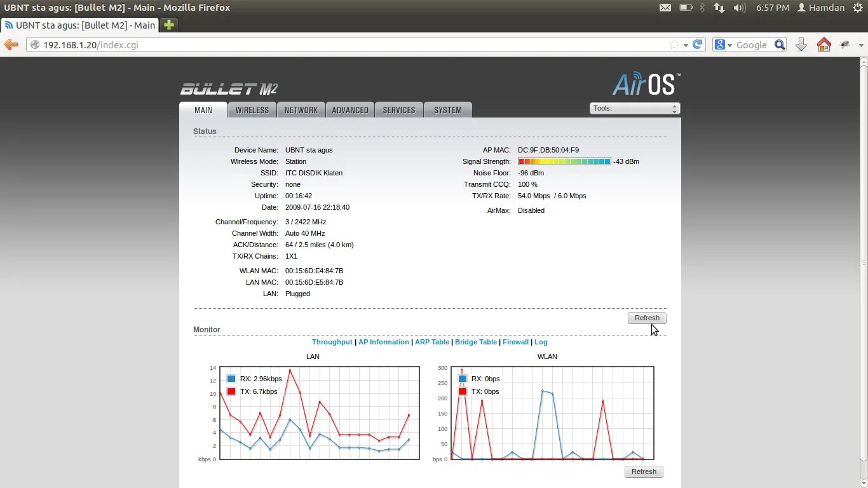Screen dimensions: 868x488
Task: Click the device name UBNT sta agus
Action: 309,150
